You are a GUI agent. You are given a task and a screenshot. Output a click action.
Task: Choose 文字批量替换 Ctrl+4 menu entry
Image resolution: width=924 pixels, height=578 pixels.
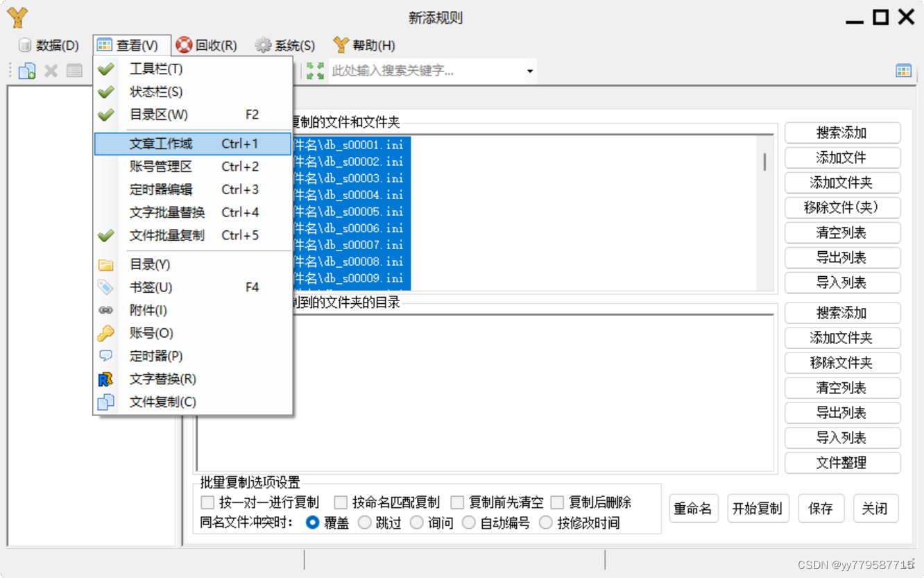click(192, 212)
